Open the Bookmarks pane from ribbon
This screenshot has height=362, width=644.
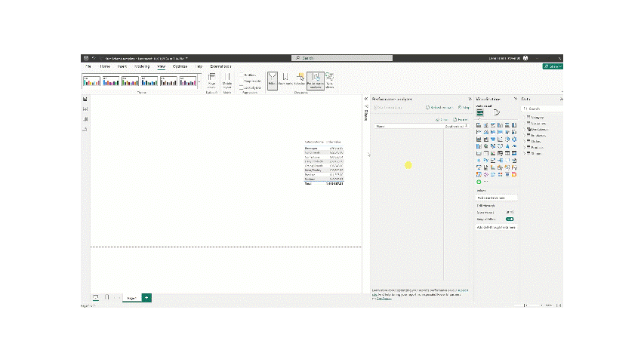coord(286,80)
